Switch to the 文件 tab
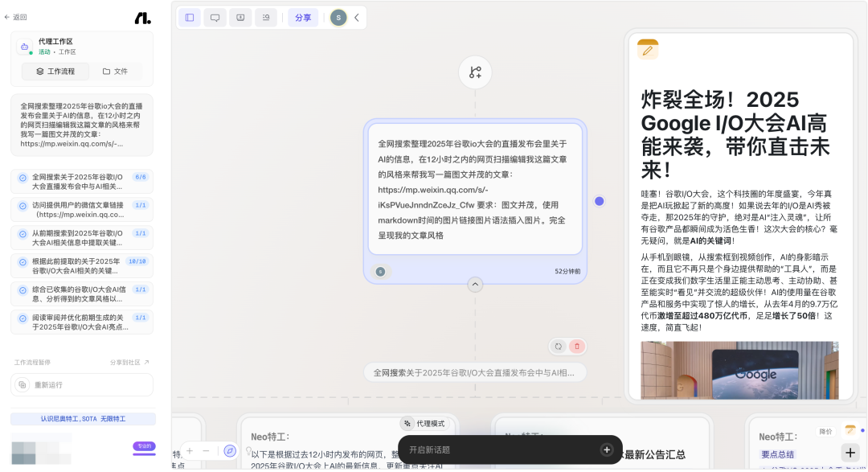Image resolution: width=868 pixels, height=472 pixels. (115, 72)
